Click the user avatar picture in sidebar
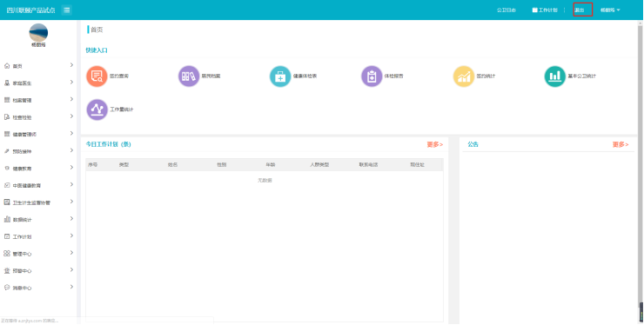 click(x=38, y=33)
